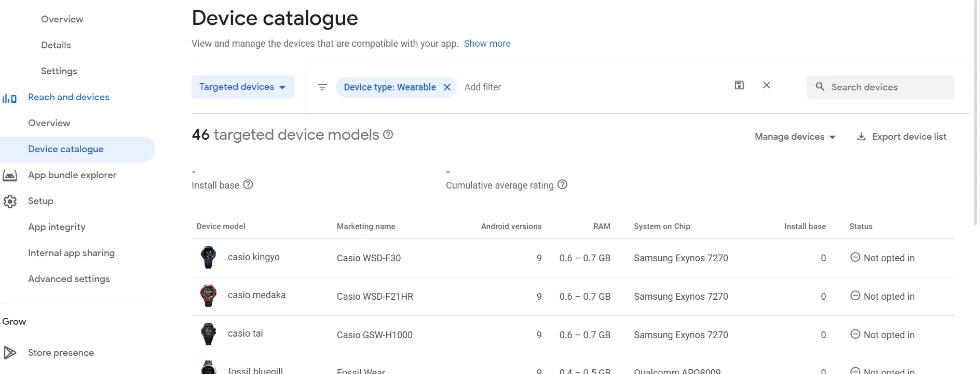This screenshot has width=980, height=374.
Task: Open Settings in the sidebar
Action: 59,71
